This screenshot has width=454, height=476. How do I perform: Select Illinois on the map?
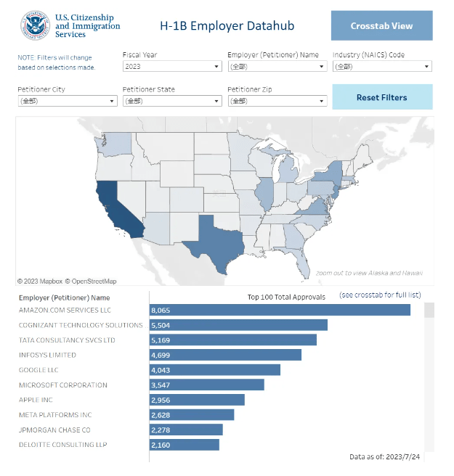(264, 193)
